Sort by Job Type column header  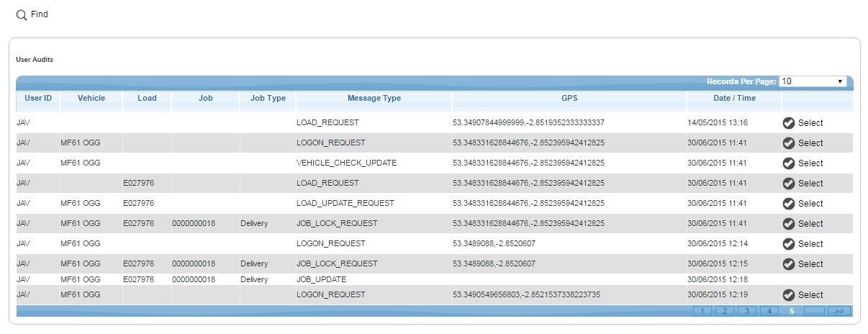pyautogui.click(x=268, y=98)
